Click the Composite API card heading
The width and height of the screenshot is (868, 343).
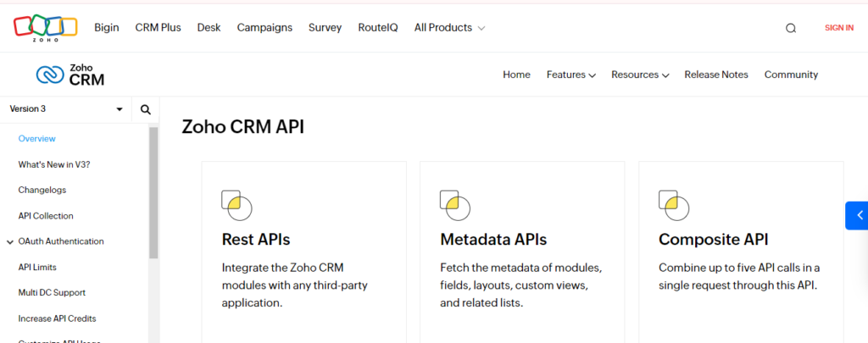pyautogui.click(x=713, y=240)
